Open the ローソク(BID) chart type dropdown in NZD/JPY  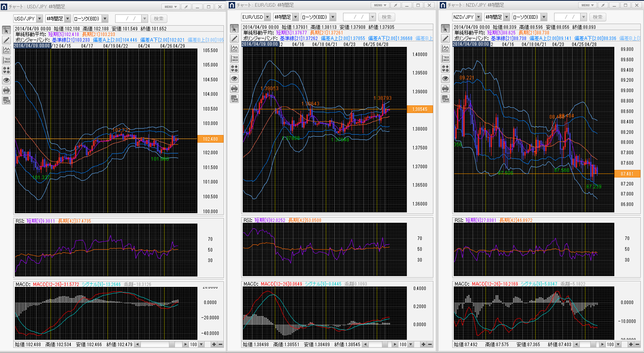point(544,17)
